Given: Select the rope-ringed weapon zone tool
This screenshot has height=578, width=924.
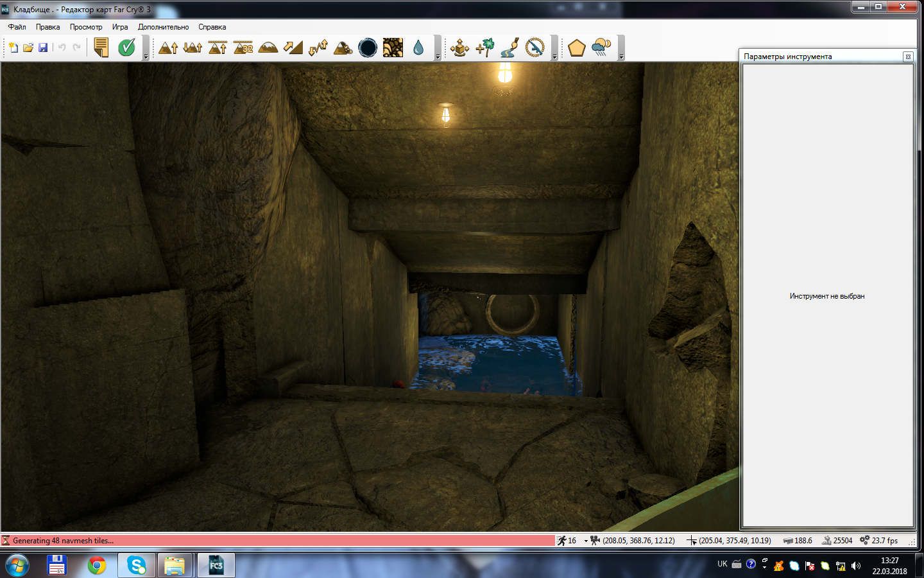Looking at the screenshot, I should coord(535,48).
